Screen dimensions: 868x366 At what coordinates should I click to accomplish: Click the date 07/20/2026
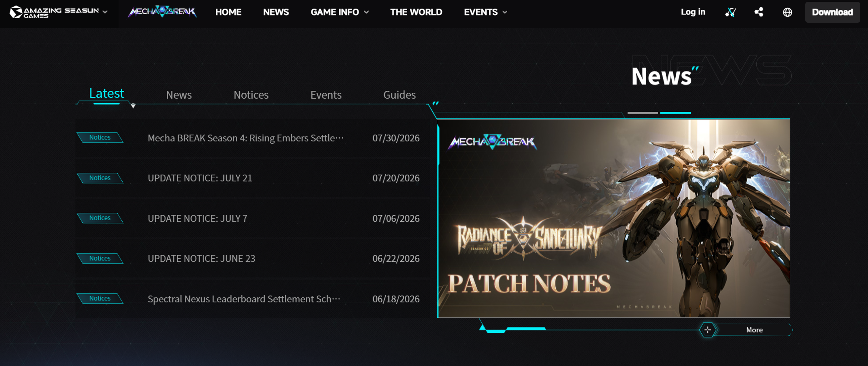(x=396, y=178)
